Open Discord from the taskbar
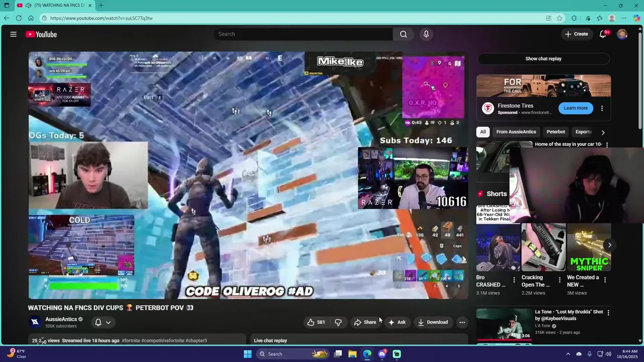Screen dimensions: 644x362 click(x=382, y=354)
